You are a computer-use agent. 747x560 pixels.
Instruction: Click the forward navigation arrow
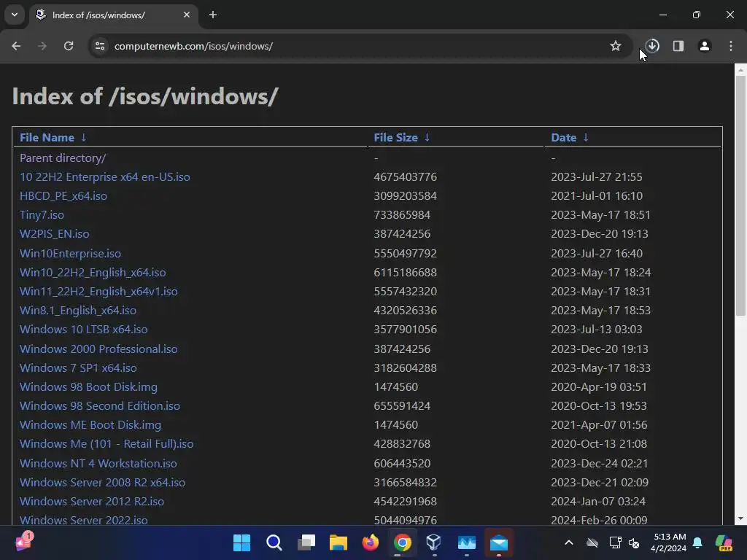point(42,46)
